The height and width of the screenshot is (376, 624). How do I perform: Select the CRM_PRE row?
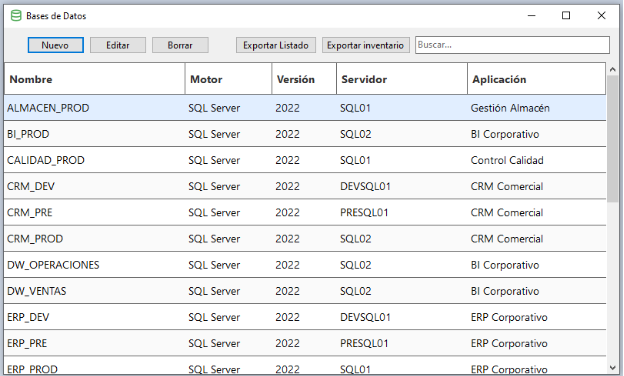tap(305, 212)
